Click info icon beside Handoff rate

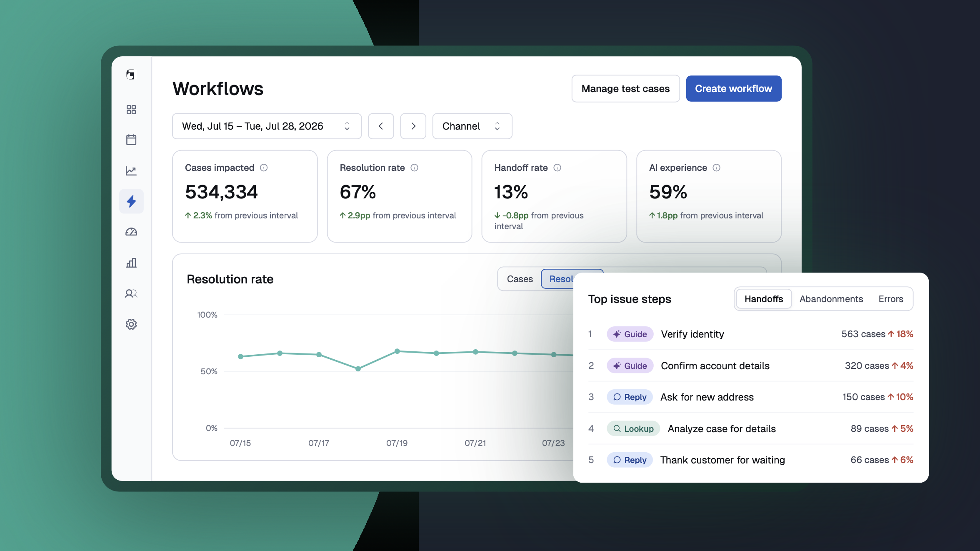tap(557, 168)
